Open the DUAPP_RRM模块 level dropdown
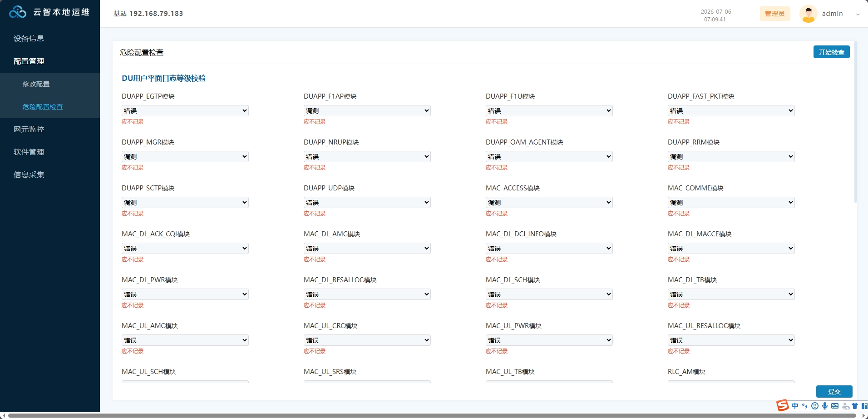868x419 pixels. [x=731, y=157]
